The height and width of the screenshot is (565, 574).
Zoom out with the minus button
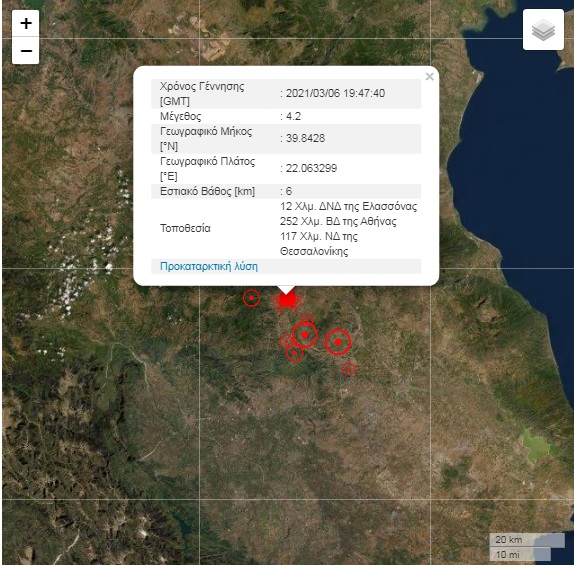(26, 51)
